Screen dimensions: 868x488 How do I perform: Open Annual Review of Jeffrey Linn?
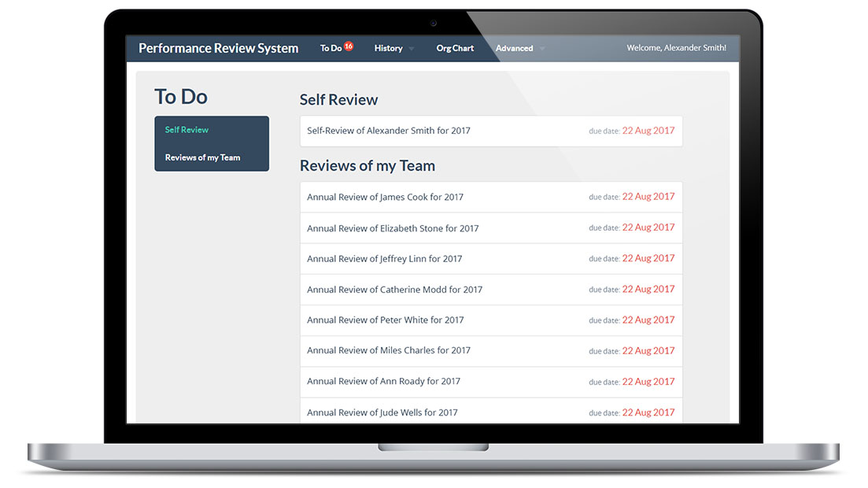pyautogui.click(x=385, y=259)
